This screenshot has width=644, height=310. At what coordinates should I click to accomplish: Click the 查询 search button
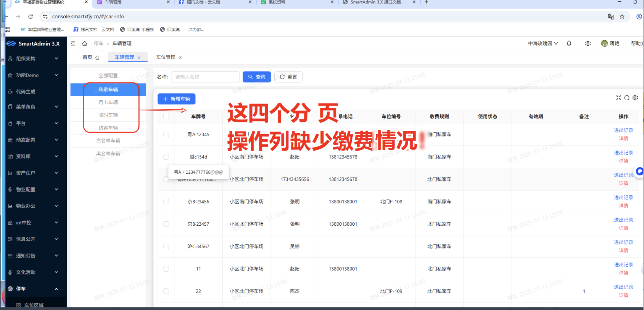pos(257,77)
